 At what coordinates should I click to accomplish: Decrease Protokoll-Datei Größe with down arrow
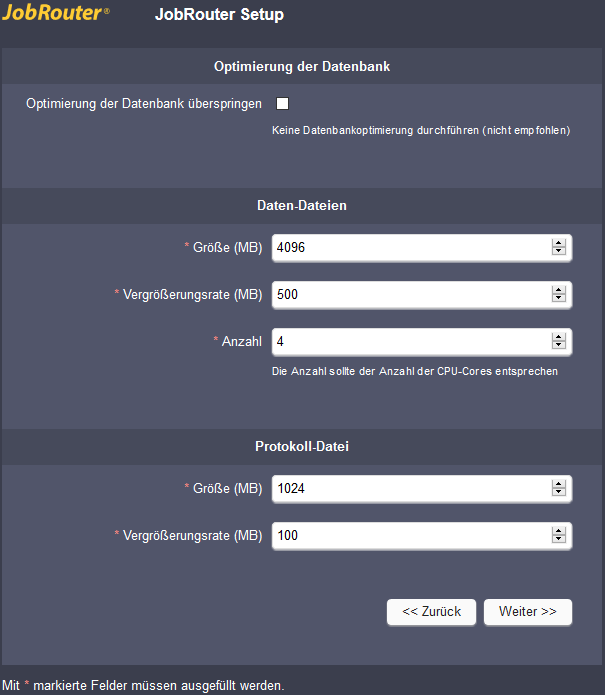pos(558,492)
